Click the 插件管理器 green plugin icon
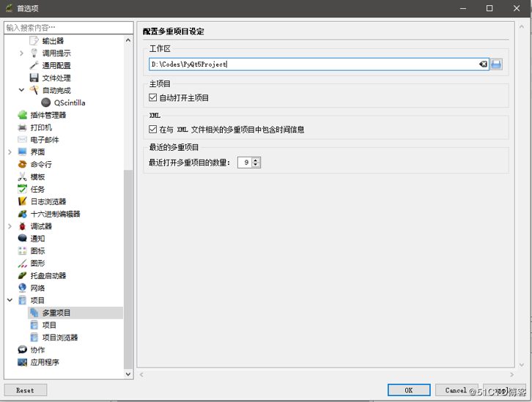Image resolution: width=532 pixels, height=402 pixels. [23, 115]
